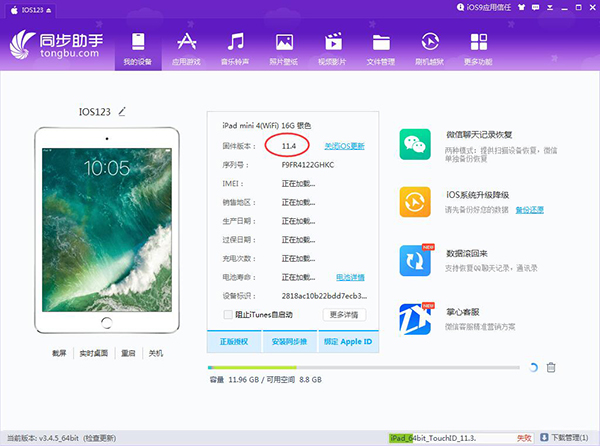600x446 pixels.
Task: Edit device name with the pencil icon
Action: pos(122,111)
